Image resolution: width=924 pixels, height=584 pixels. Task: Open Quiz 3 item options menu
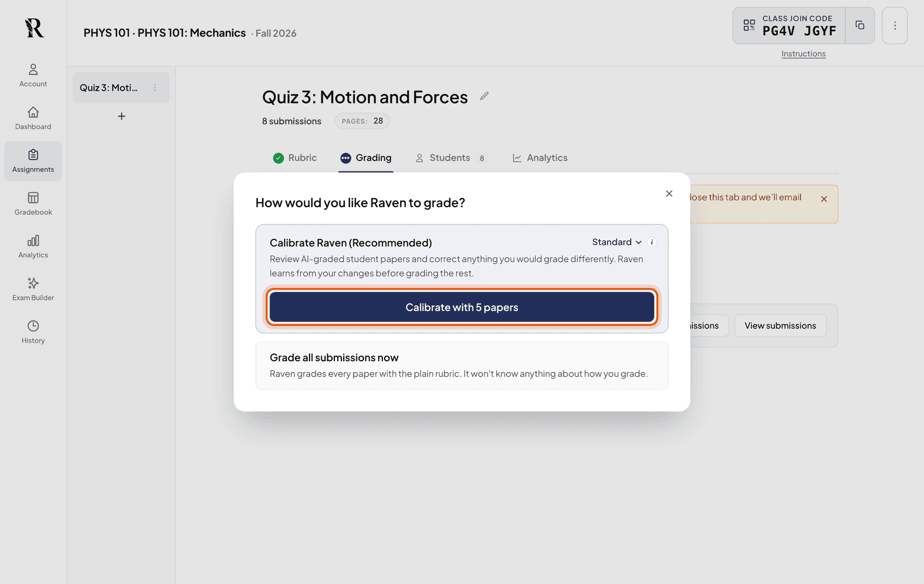155,88
